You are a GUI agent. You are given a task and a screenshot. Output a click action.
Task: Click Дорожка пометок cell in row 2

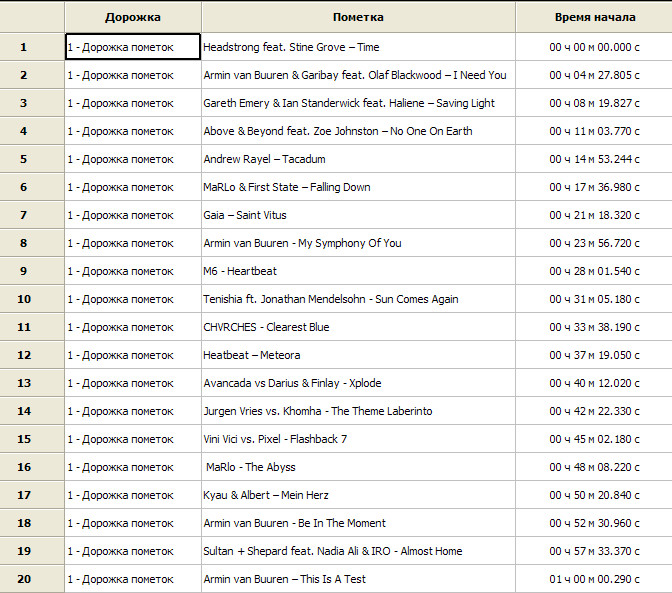[133, 75]
